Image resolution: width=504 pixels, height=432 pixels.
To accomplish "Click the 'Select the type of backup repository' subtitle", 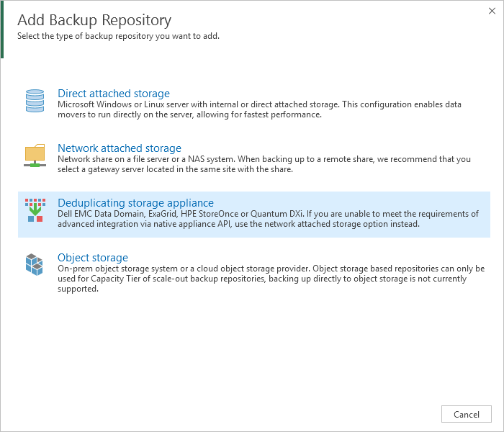I will [x=118, y=36].
